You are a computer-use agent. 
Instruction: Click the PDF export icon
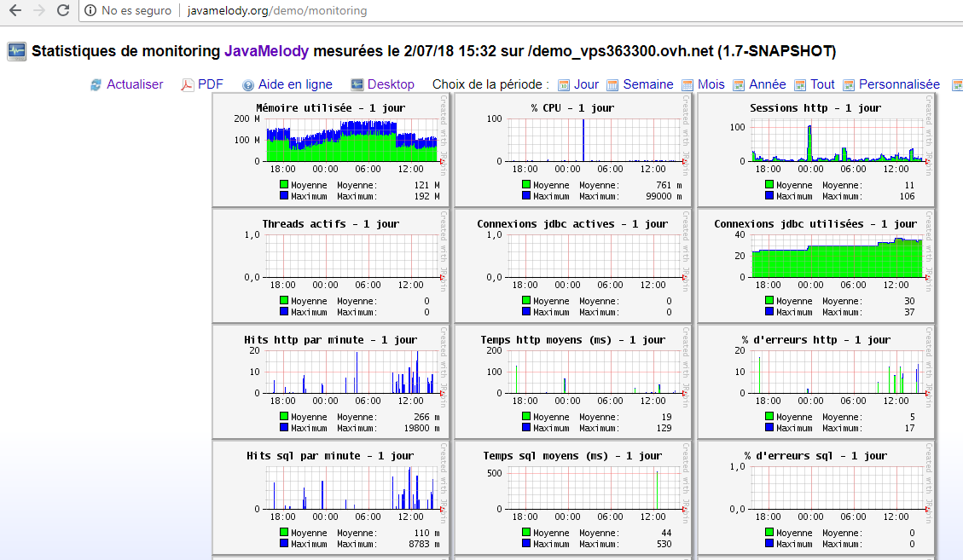pyautogui.click(x=188, y=85)
